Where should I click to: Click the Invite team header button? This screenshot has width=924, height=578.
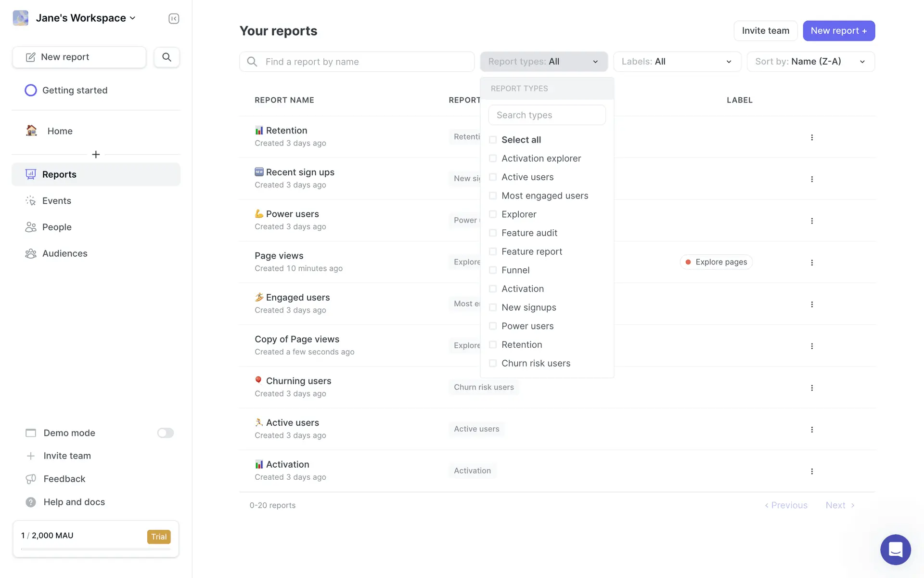point(765,31)
